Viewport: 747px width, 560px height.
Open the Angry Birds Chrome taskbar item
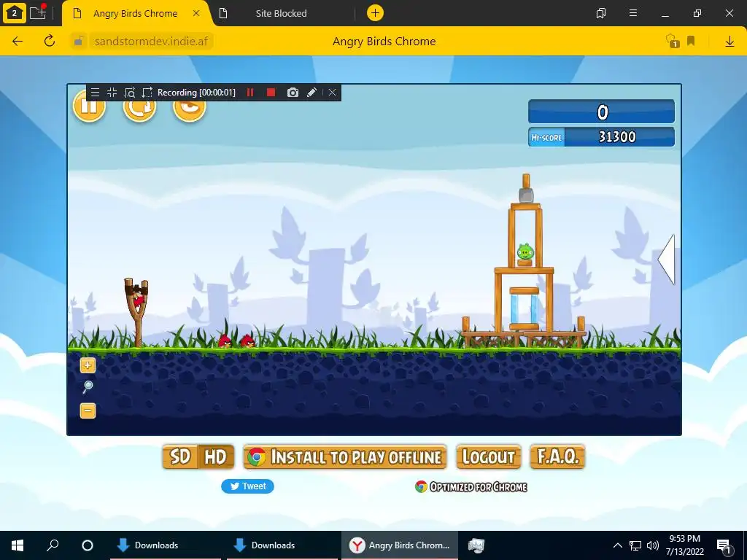[x=399, y=545]
